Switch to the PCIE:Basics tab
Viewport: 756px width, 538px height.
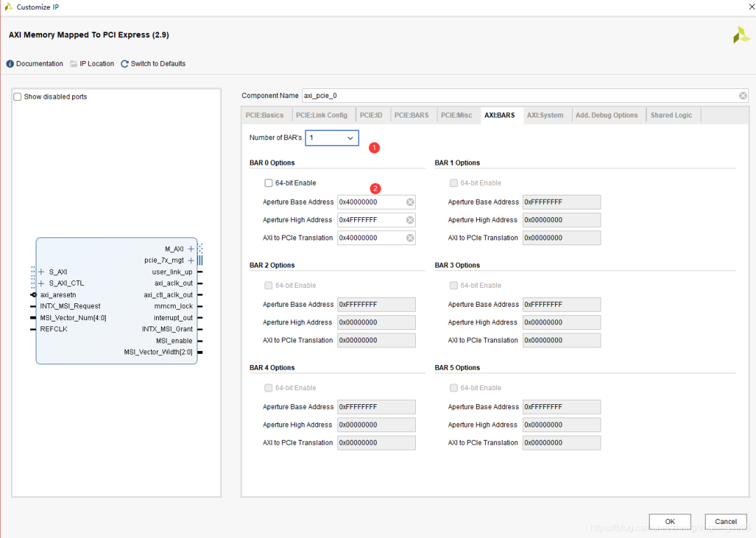pyautogui.click(x=265, y=116)
